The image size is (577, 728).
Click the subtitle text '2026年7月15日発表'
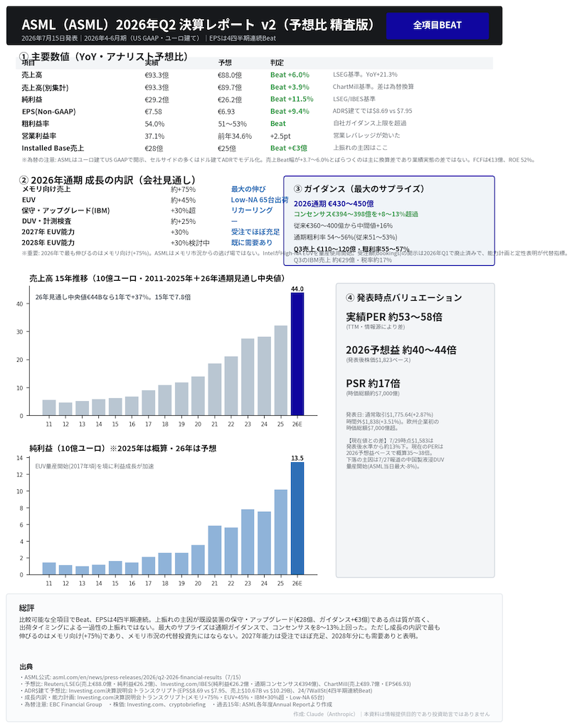coord(50,38)
